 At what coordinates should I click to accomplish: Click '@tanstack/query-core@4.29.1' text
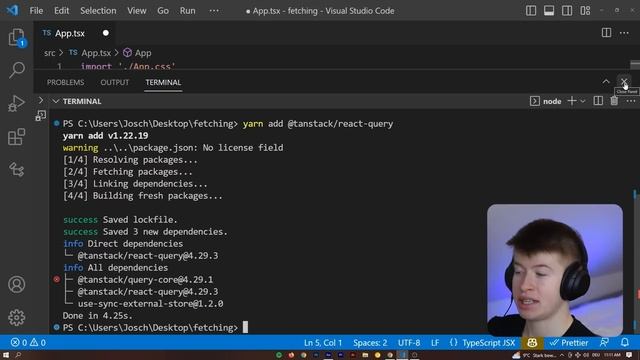(145, 280)
